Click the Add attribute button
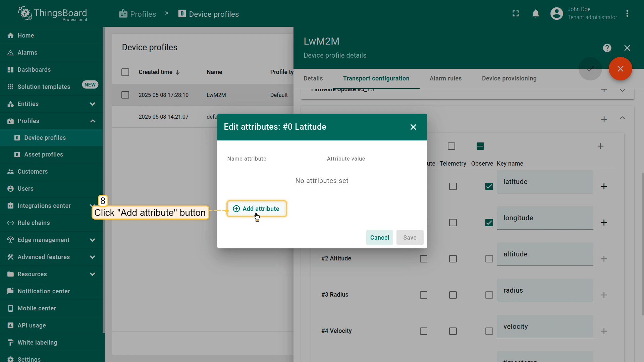This screenshot has width=644, height=362. coord(257,209)
